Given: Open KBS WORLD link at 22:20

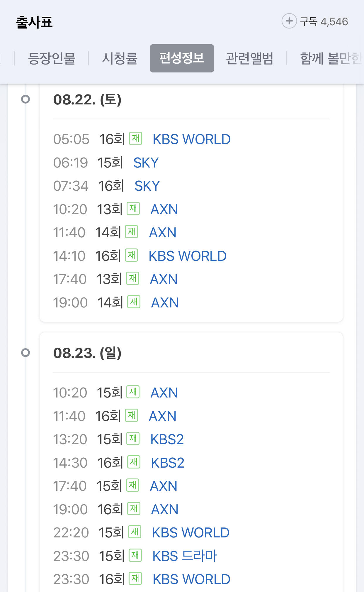Looking at the screenshot, I should (190, 533).
